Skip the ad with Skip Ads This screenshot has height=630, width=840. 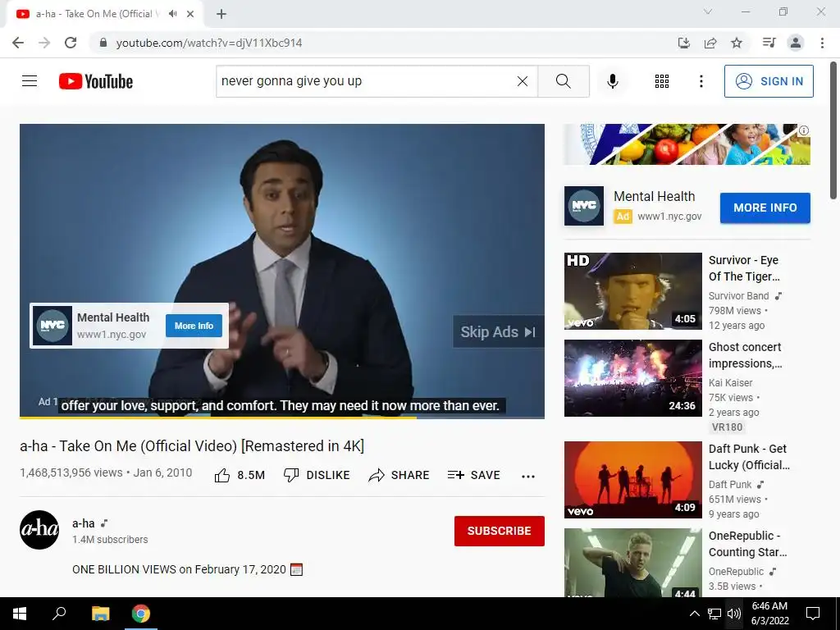[498, 332]
